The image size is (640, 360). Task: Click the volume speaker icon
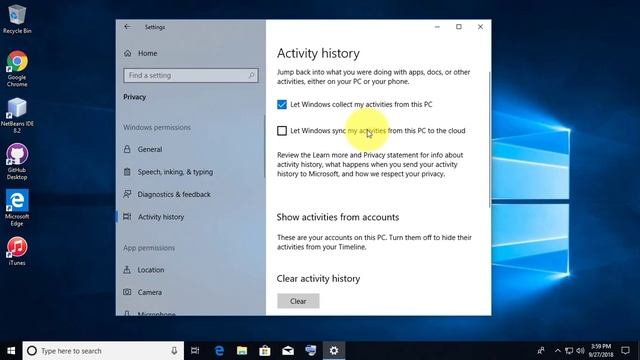point(580,351)
